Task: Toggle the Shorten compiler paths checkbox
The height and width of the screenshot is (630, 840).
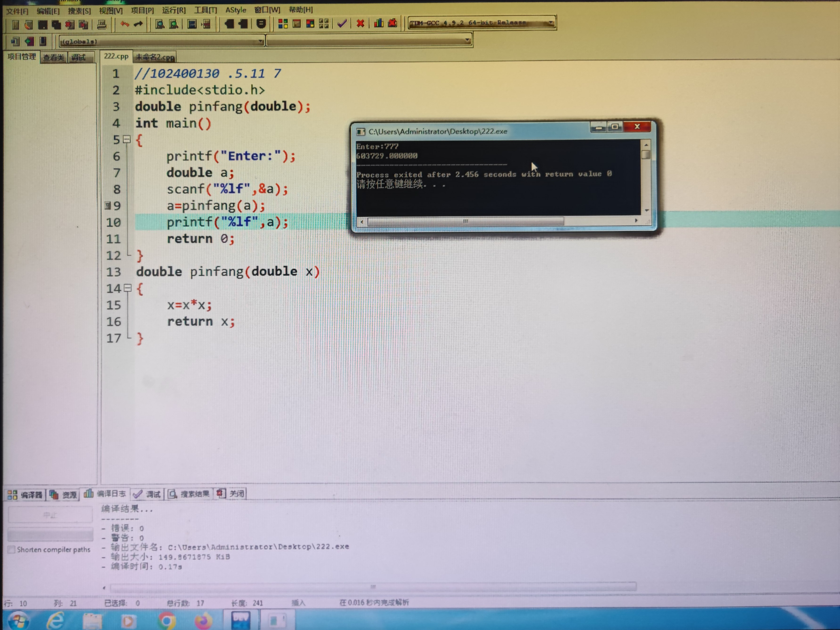Action: coord(12,549)
